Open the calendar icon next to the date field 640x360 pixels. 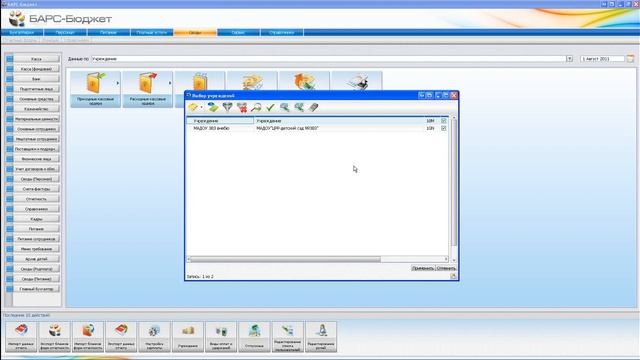[631, 59]
